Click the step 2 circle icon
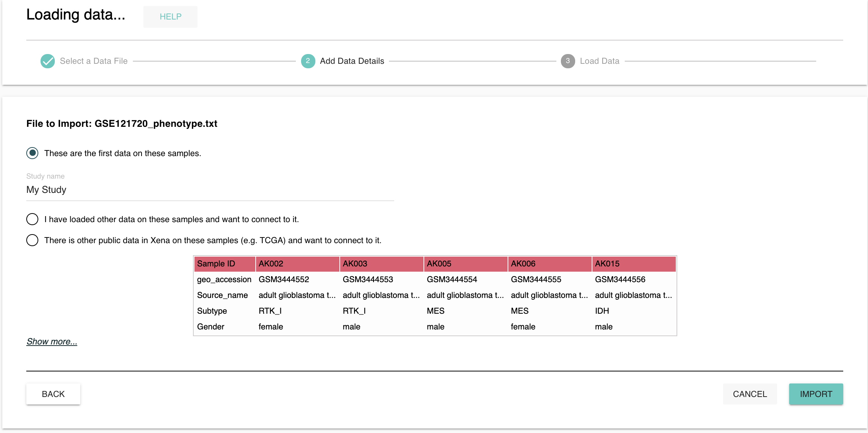The image size is (868, 433). 308,61
